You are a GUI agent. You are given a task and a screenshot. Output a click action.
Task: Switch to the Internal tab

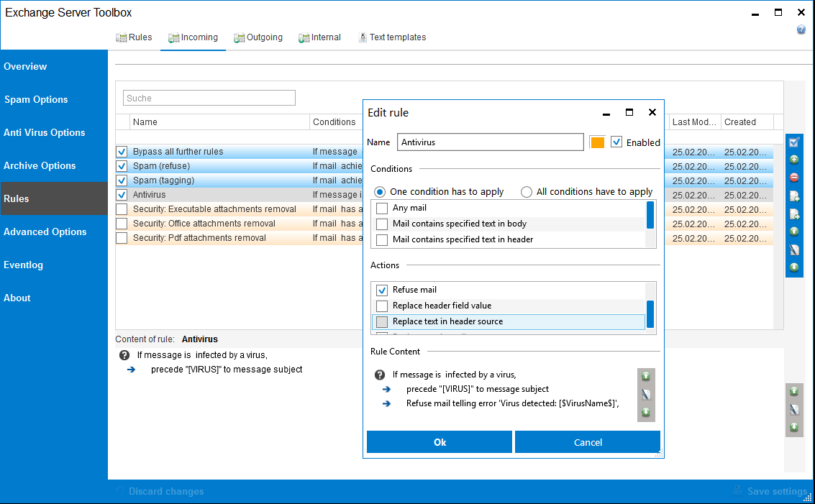click(x=319, y=37)
